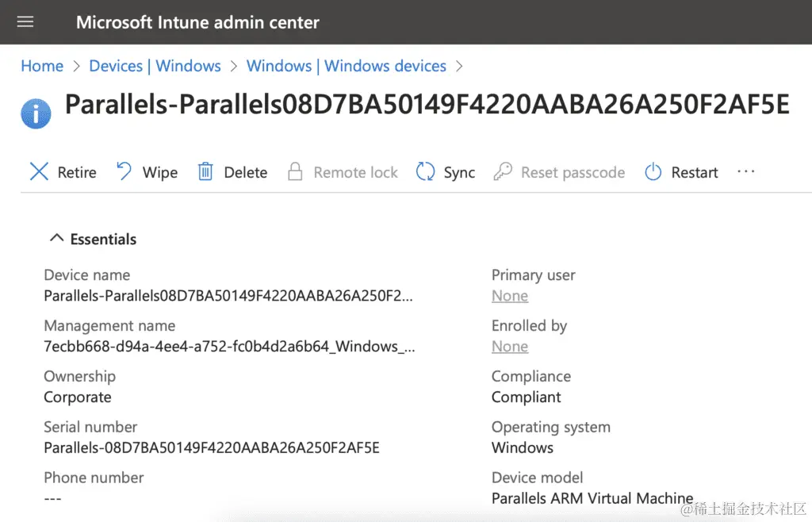Click the Retire X icon
Image resolution: width=812 pixels, height=522 pixels.
[x=39, y=171]
